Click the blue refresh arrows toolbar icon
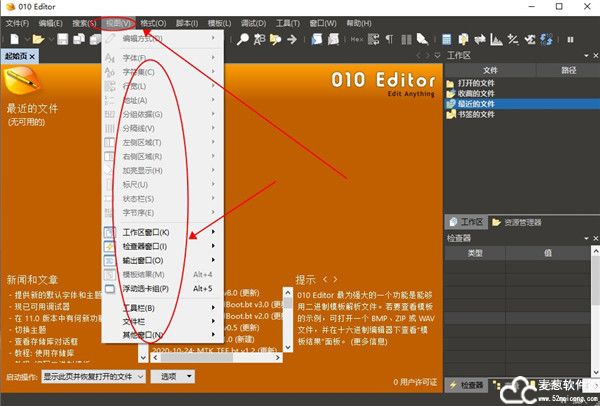 pos(546,39)
